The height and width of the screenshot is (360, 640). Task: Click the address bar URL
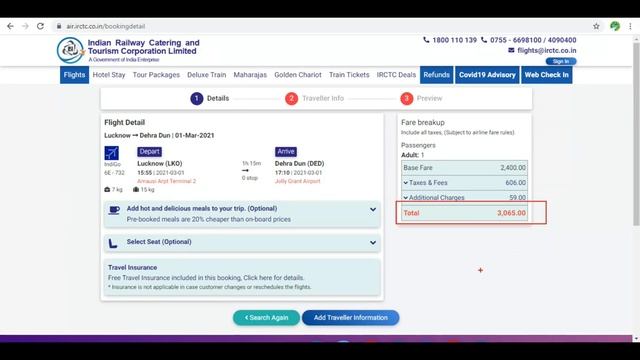[x=105, y=26]
